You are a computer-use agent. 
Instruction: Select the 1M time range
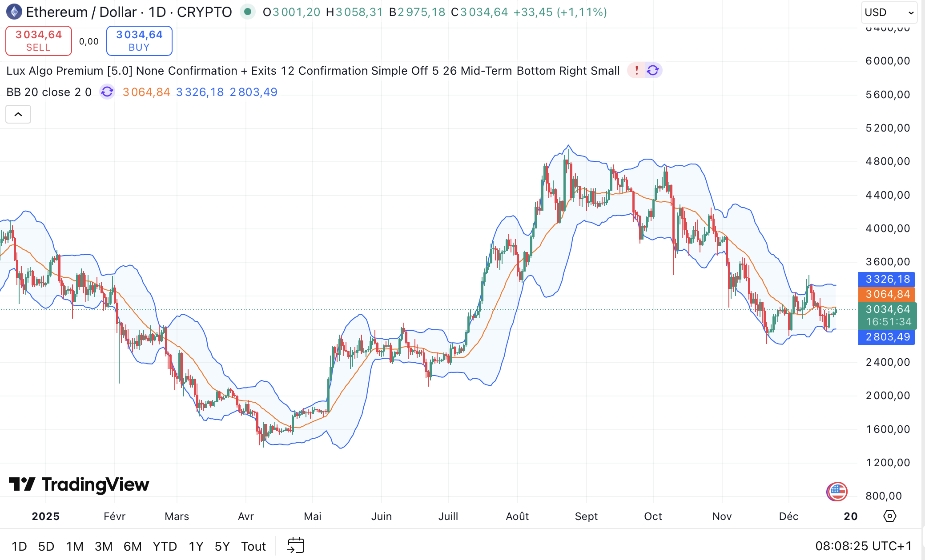75,546
